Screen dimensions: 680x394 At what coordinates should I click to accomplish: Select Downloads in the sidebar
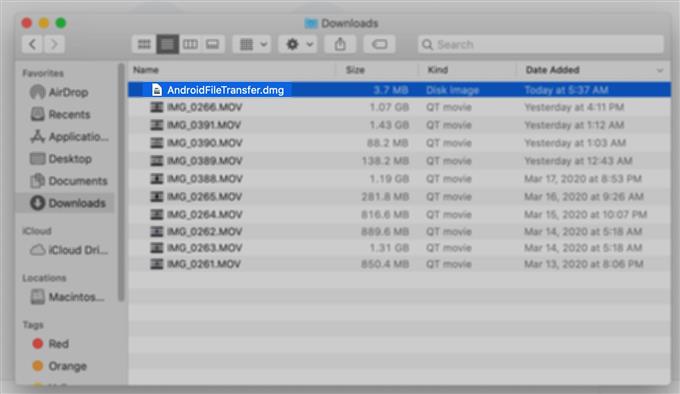click(65, 203)
